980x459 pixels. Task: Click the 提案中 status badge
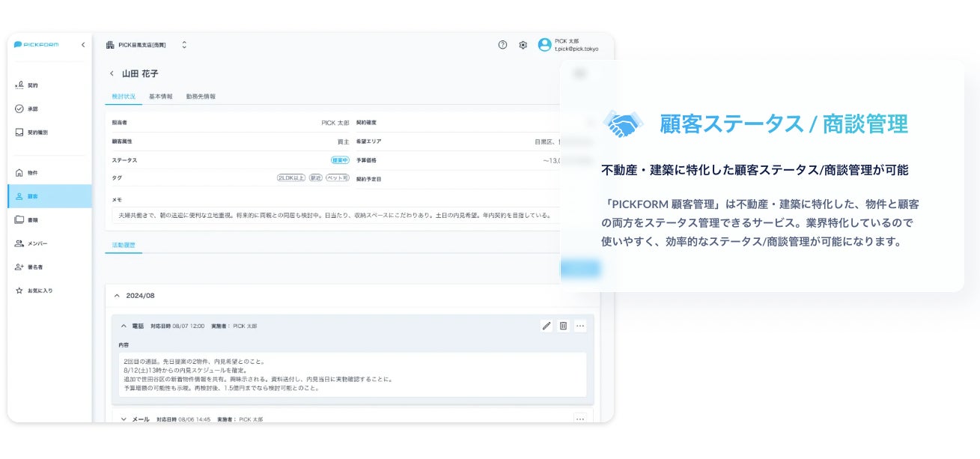340,160
